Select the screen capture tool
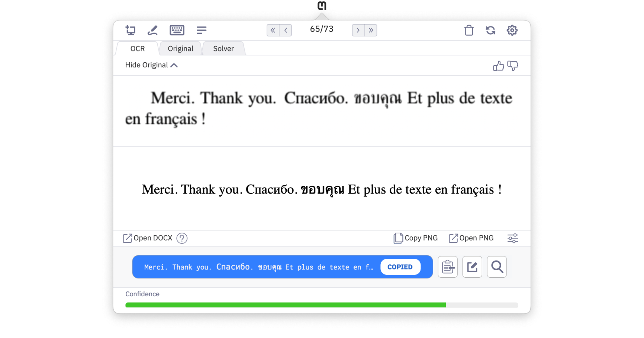Viewport: 644px width, 338px height. (x=131, y=30)
